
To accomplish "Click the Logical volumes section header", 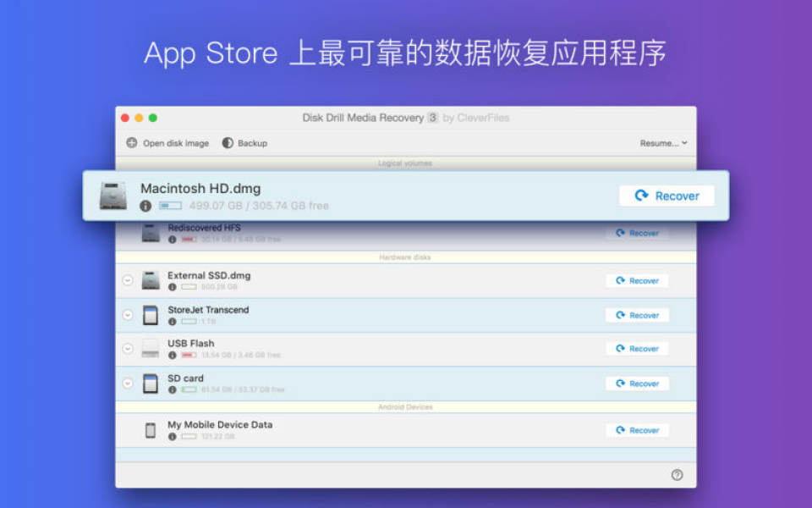I will [405, 163].
